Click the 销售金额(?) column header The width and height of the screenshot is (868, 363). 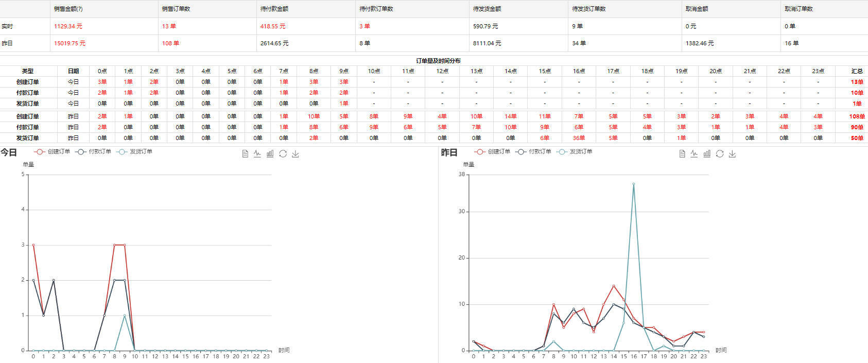click(68, 9)
